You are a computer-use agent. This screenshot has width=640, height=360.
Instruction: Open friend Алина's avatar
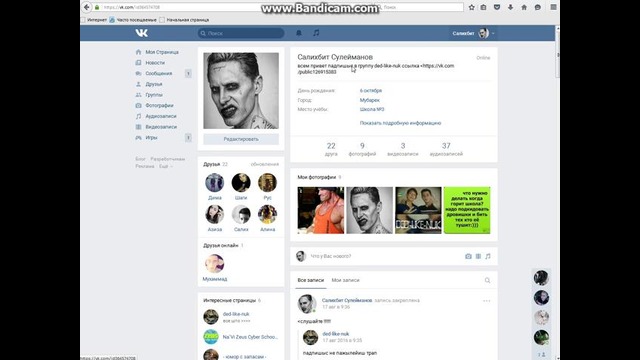pos(267,214)
